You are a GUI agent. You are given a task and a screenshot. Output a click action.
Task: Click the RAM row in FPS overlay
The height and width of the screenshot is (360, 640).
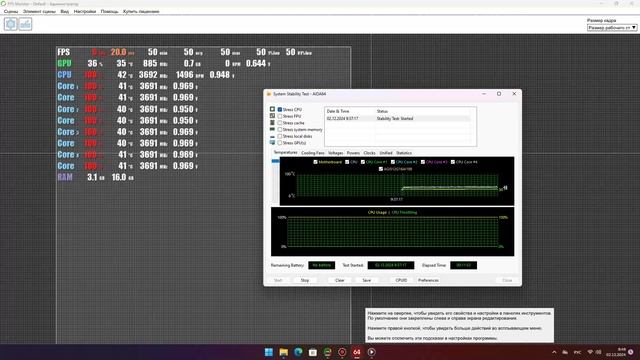click(x=96, y=177)
